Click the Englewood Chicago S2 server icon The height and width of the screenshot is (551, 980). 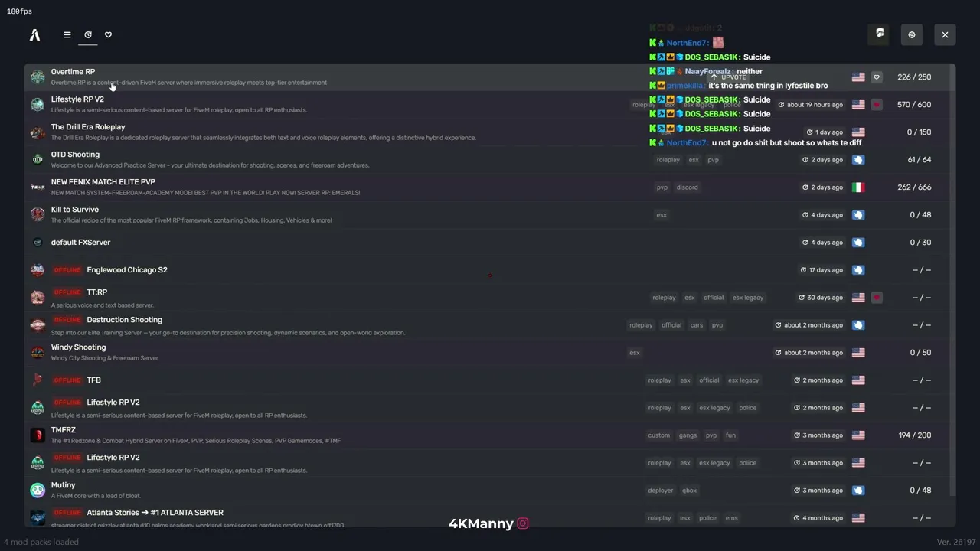(x=38, y=269)
